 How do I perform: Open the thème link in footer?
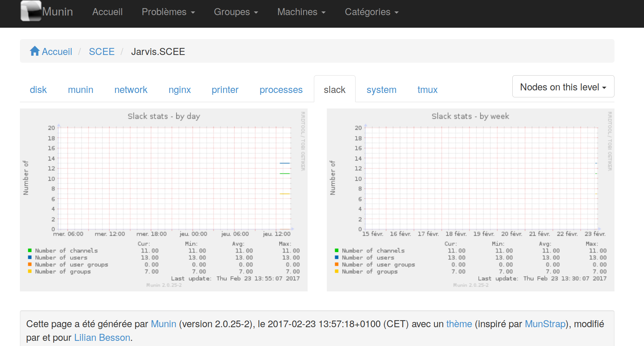pos(459,324)
